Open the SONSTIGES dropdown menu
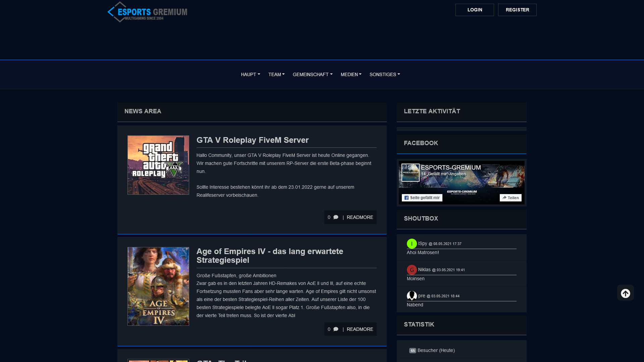 tap(385, 74)
